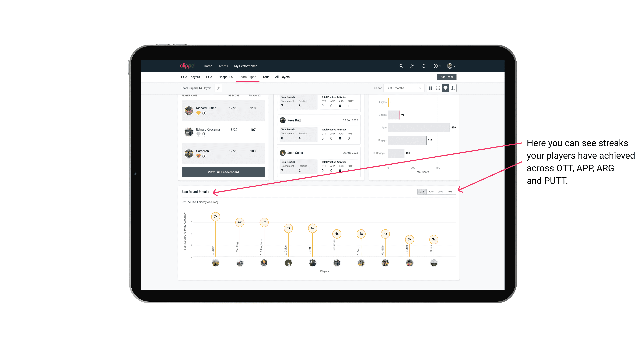
Task: Click the notifications bell icon
Action: click(x=423, y=66)
